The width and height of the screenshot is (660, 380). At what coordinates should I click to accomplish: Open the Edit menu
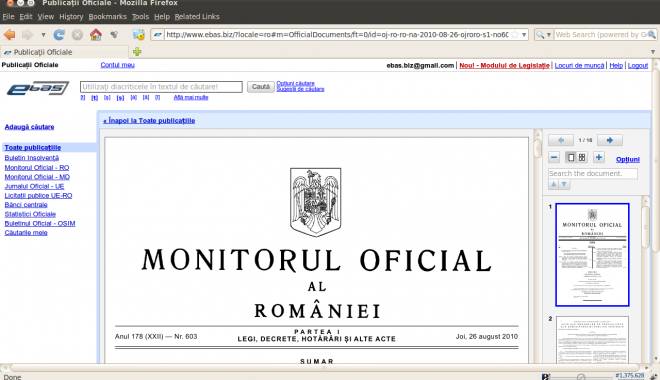26,16
